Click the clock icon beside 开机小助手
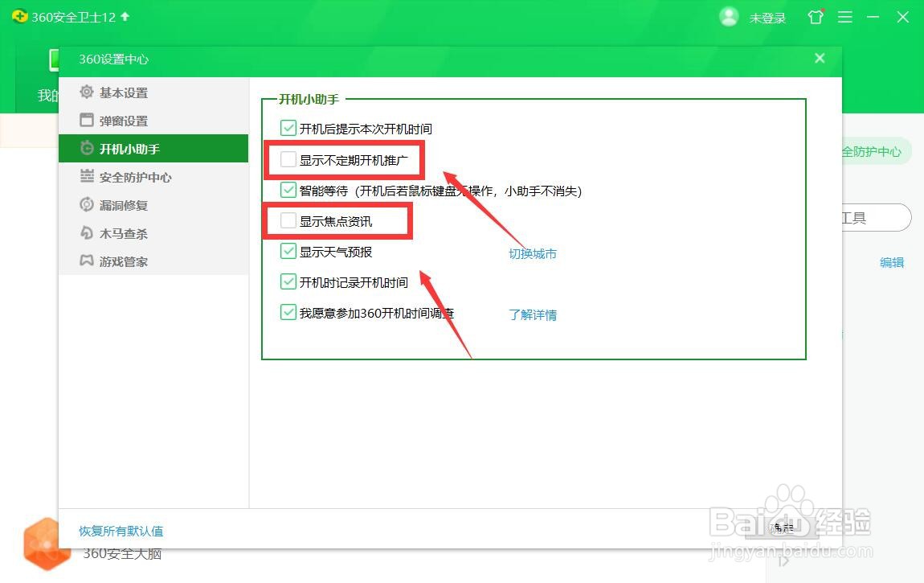Screen dimensions: 924x583 [x=87, y=148]
